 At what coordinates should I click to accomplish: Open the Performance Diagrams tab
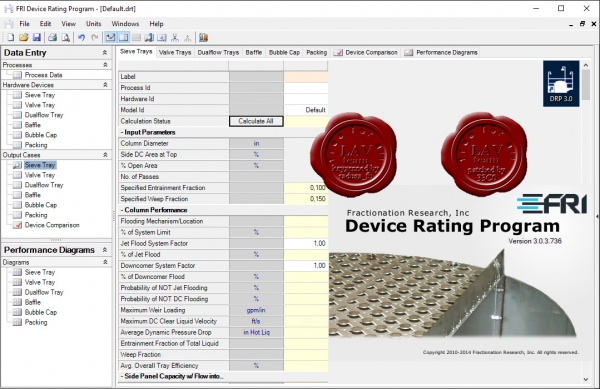click(x=441, y=52)
